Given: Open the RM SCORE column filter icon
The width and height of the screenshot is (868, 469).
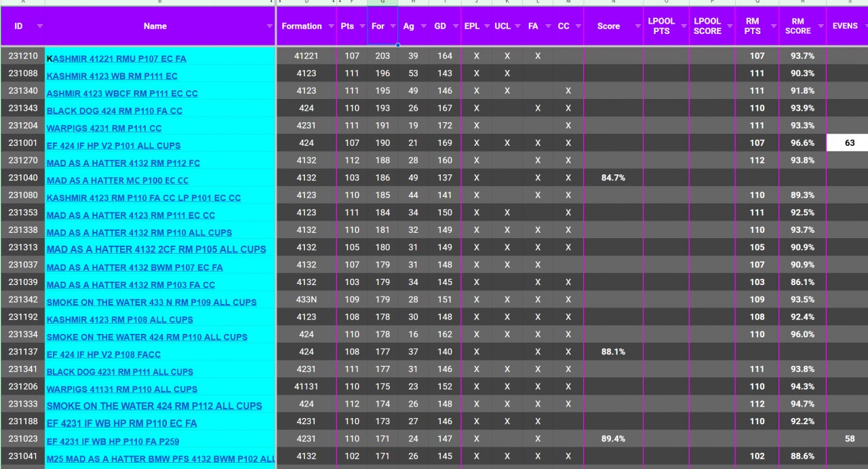Looking at the screenshot, I should pos(821,26).
